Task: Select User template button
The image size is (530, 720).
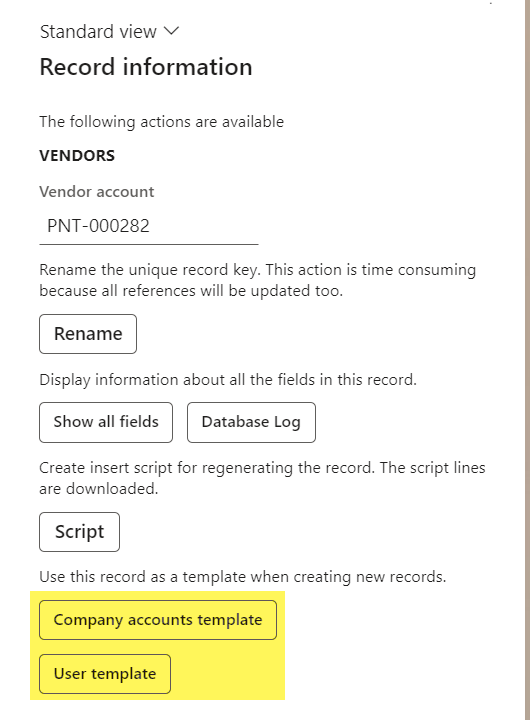Action: pos(105,674)
